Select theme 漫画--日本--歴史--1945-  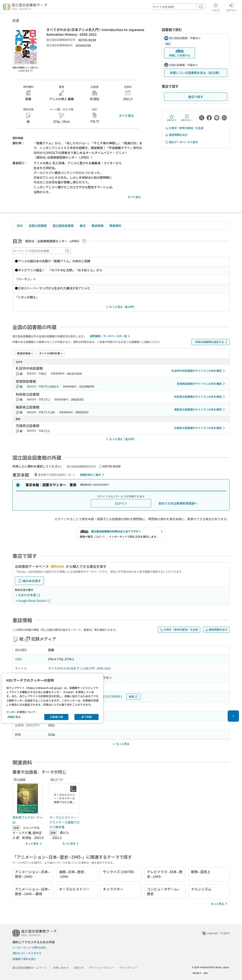point(77,874)
